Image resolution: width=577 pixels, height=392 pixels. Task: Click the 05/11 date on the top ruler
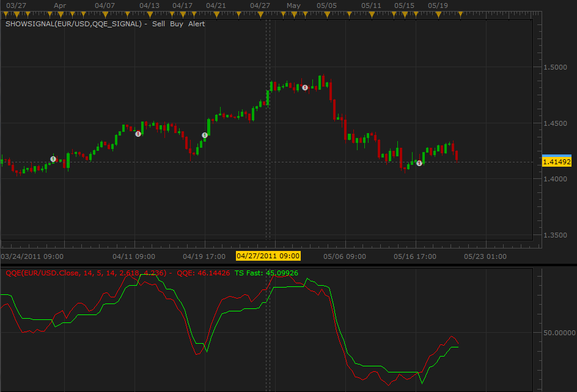(371, 5)
